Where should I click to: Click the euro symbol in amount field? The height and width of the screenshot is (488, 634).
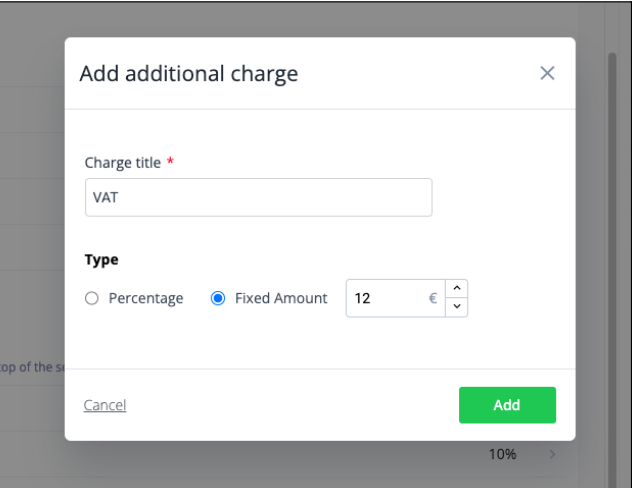pos(433,298)
